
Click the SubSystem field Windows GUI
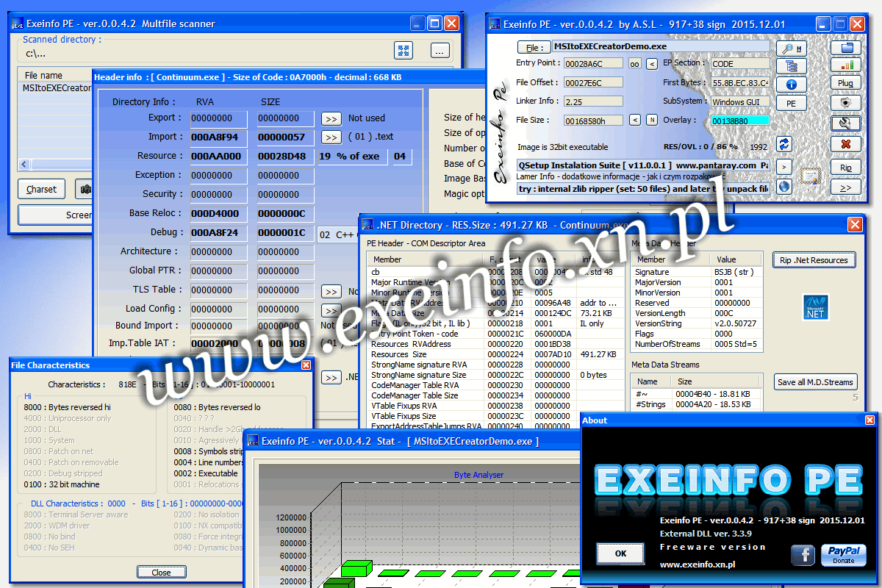coord(740,101)
